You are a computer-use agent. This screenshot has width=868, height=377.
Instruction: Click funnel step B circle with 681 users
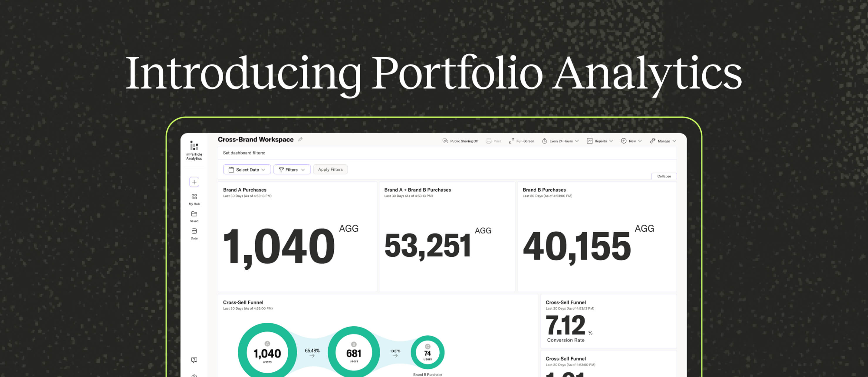tap(354, 352)
